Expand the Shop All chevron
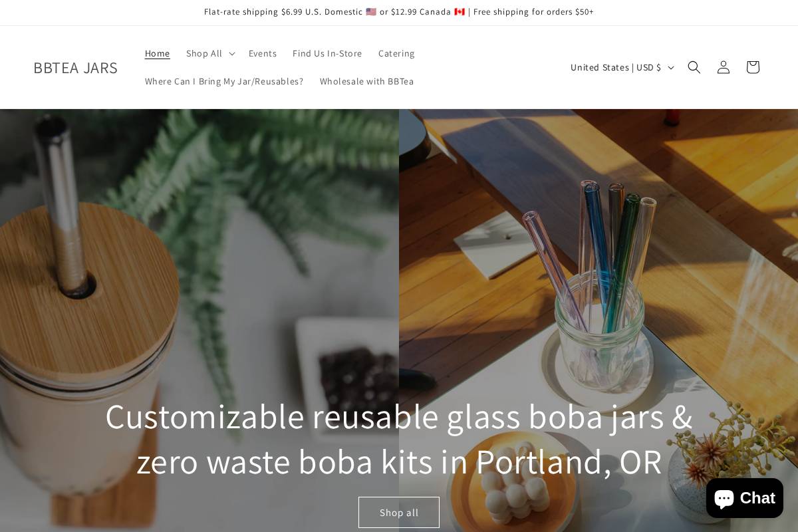This screenshot has height=532, width=798. tap(231, 53)
